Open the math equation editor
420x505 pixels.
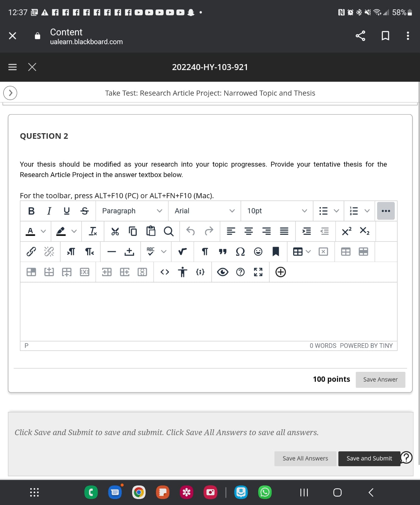point(182,252)
